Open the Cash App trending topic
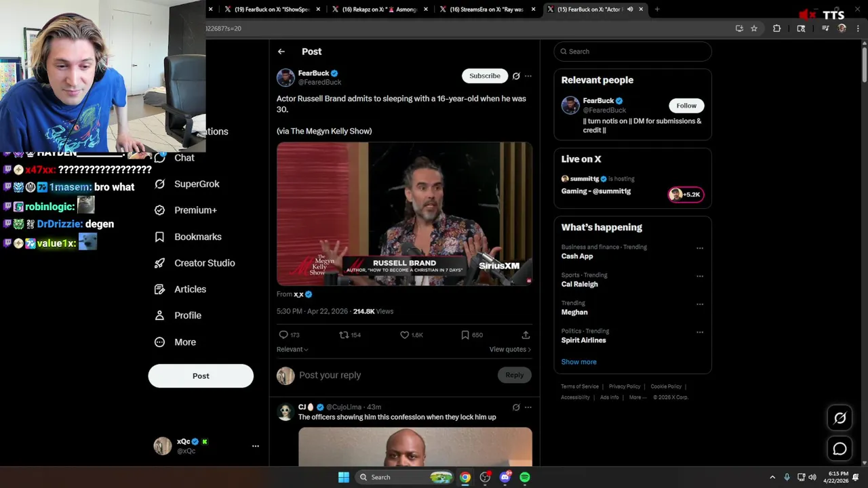Viewport: 868px width, 488px height. click(x=577, y=256)
